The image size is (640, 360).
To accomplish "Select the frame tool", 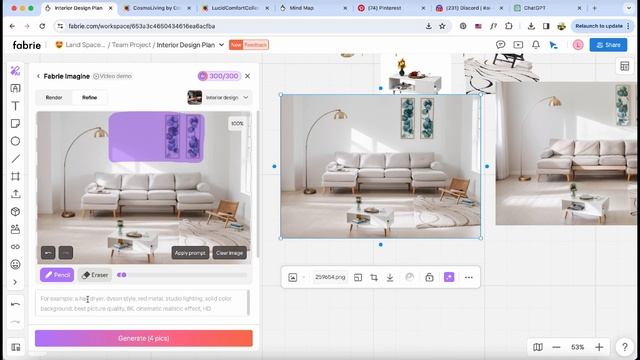I will 16,176.
